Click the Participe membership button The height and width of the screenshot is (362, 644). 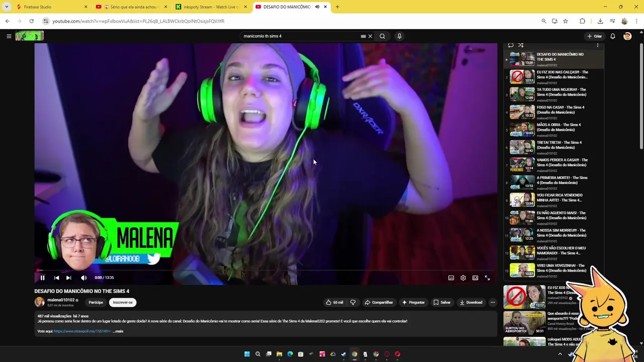click(96, 302)
